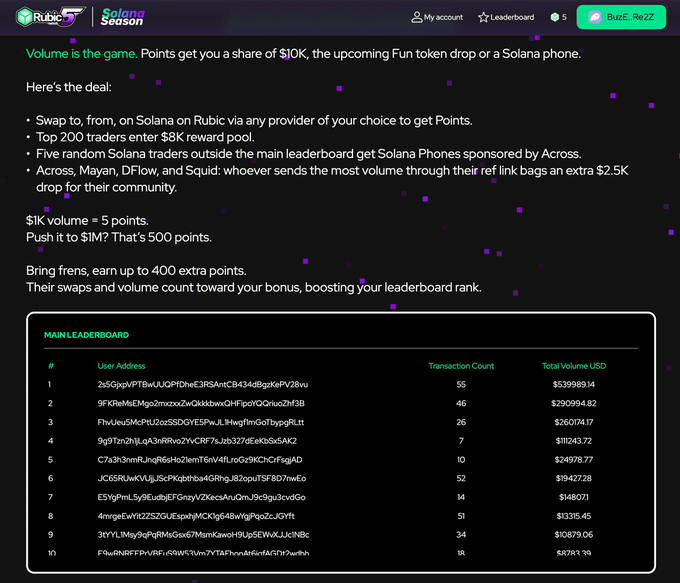Click the Solana Season logo
This screenshot has height=583, width=680.
click(122, 17)
